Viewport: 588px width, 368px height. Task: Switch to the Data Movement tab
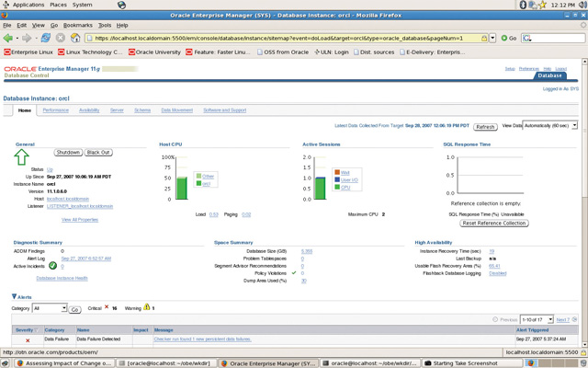(x=177, y=110)
